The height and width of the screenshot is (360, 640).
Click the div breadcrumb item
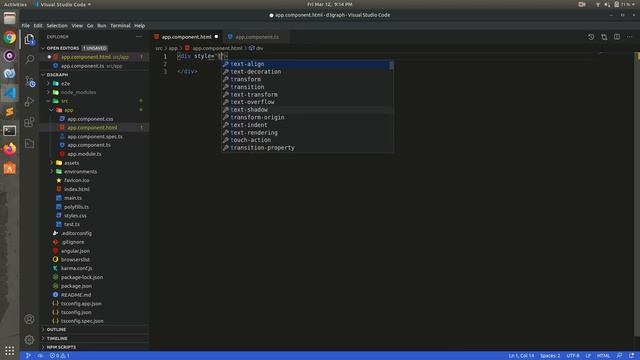256,48
